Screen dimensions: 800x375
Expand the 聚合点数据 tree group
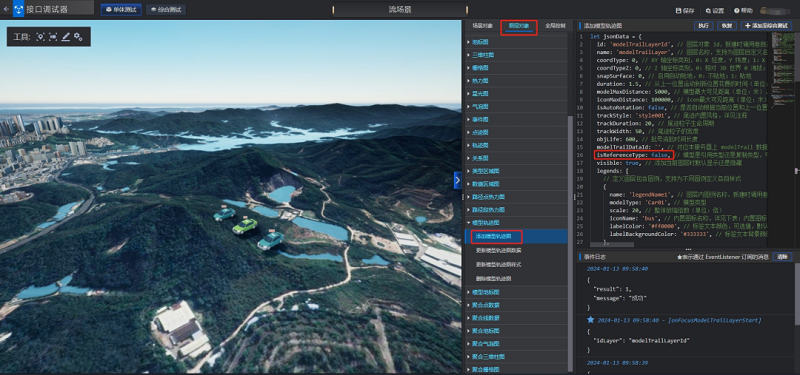tap(516, 305)
